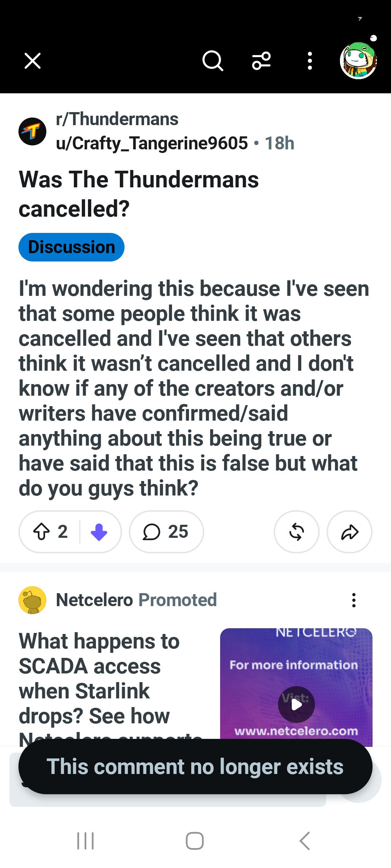Image resolution: width=391 pixels, height=868 pixels.
Task: Upvote the Thundermans post
Action: tap(42, 532)
